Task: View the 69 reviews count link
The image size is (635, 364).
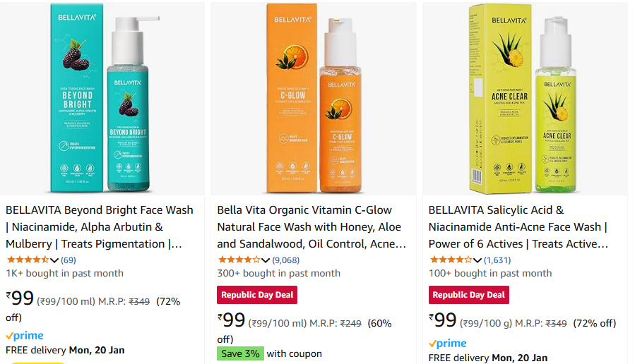Action: point(69,260)
